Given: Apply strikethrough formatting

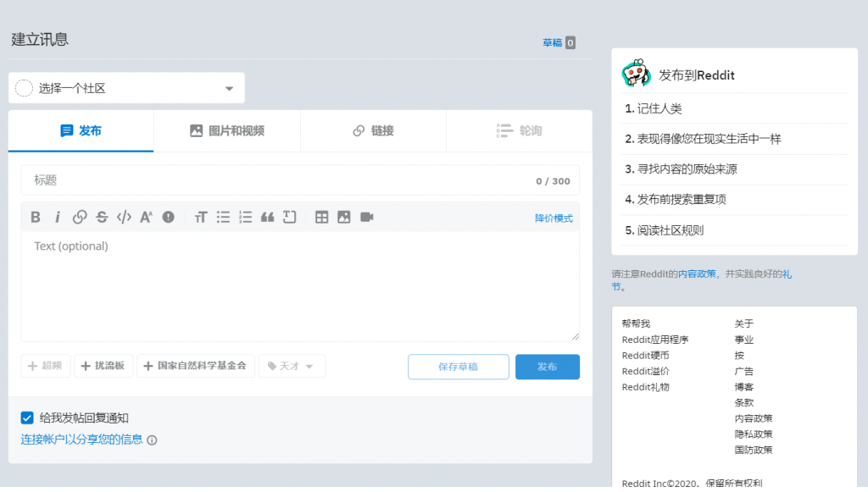Looking at the screenshot, I should pyautogui.click(x=102, y=218).
